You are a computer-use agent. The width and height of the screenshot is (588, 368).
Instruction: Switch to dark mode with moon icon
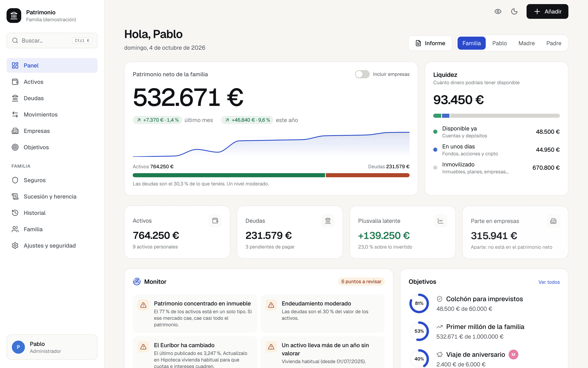point(514,11)
